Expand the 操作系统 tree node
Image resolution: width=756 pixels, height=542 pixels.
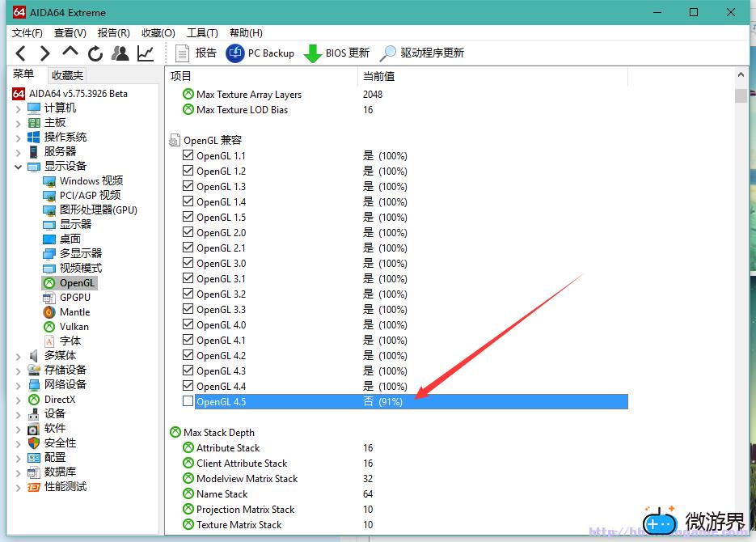coord(19,138)
